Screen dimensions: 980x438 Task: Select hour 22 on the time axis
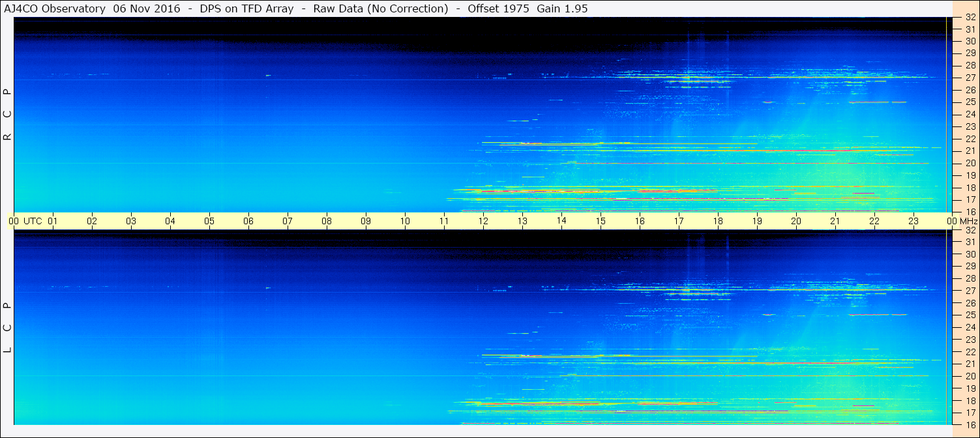[x=874, y=221]
